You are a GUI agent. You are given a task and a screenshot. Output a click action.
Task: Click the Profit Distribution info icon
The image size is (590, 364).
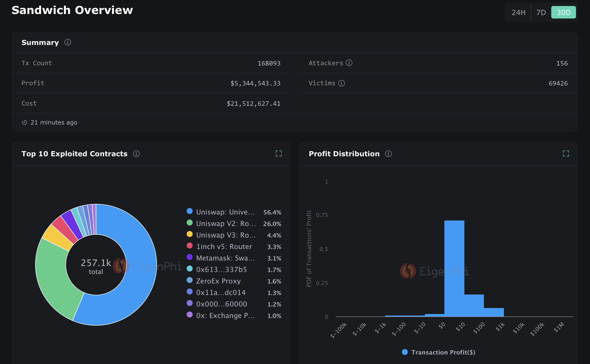click(389, 154)
